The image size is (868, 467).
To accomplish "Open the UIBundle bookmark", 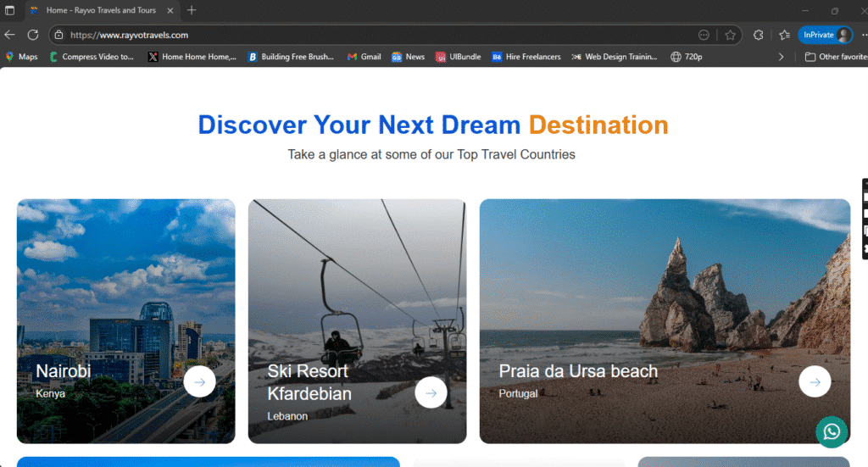I will pos(458,57).
